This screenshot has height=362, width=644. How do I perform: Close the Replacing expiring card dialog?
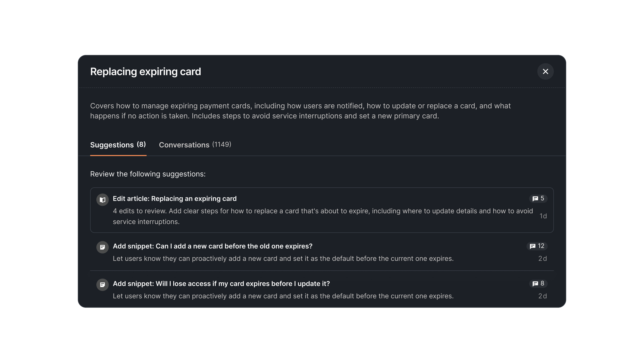click(x=545, y=72)
